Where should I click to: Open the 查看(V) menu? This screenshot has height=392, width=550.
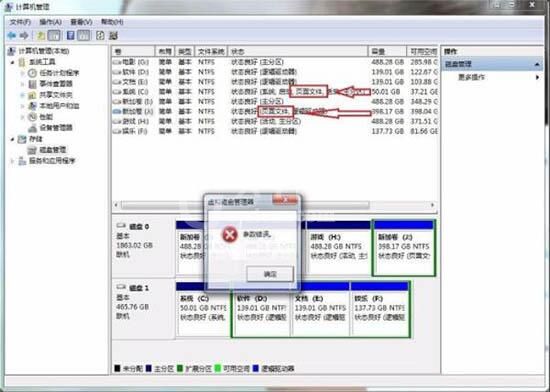[x=81, y=22]
